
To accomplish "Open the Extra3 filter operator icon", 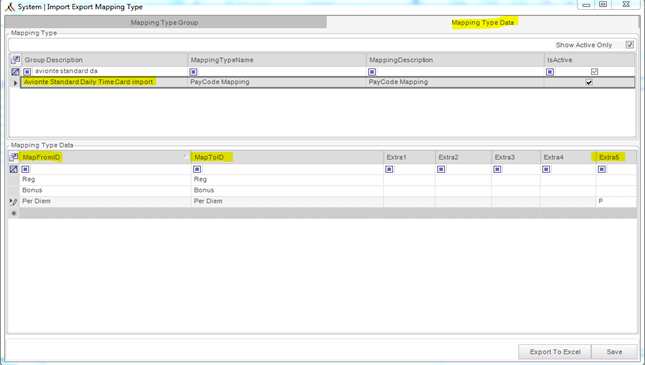I will coord(497,169).
